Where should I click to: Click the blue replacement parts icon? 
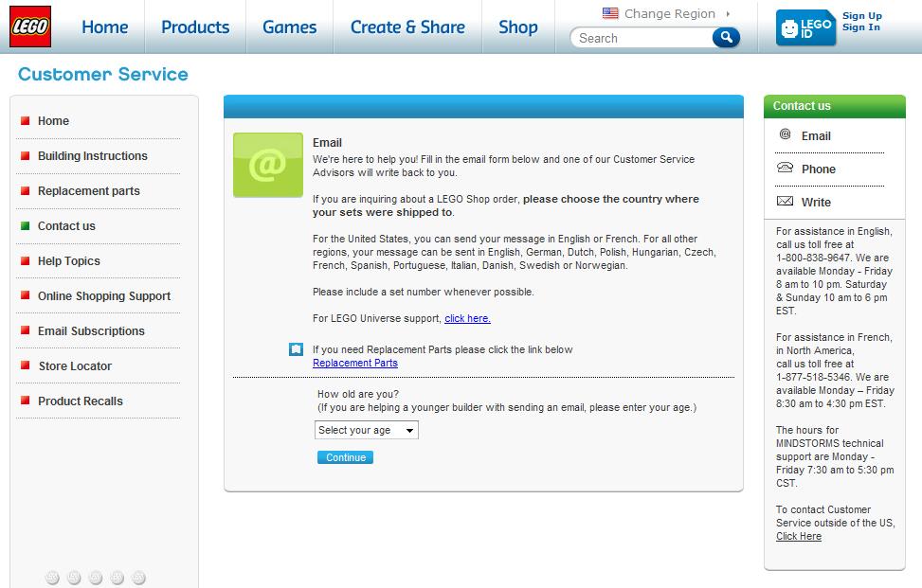296,349
